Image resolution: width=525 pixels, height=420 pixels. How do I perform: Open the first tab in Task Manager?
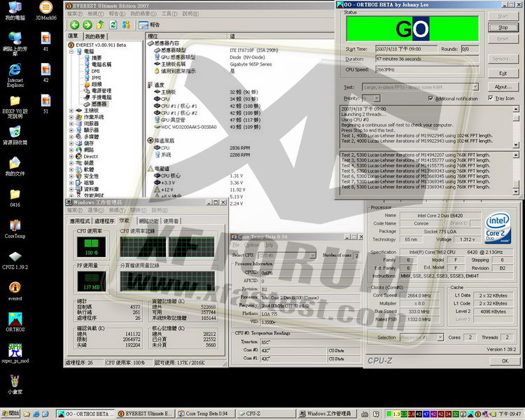[x=80, y=221]
